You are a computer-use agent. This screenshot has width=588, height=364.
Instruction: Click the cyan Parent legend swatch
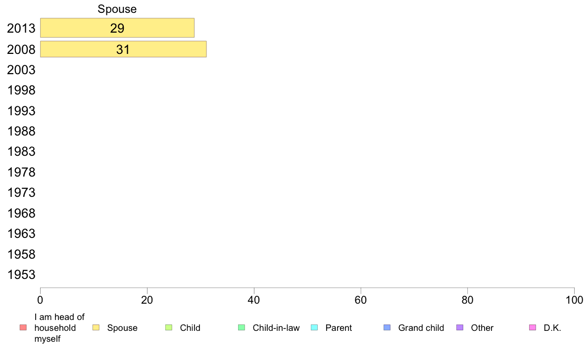(x=314, y=327)
